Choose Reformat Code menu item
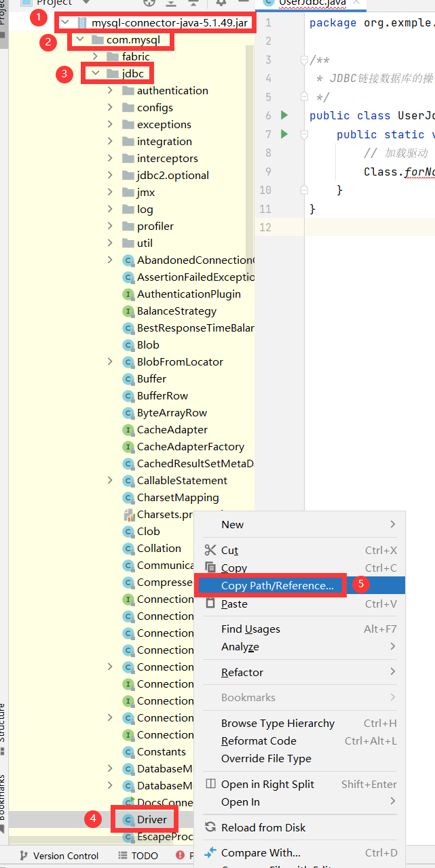The image size is (435, 868). (x=300, y=741)
